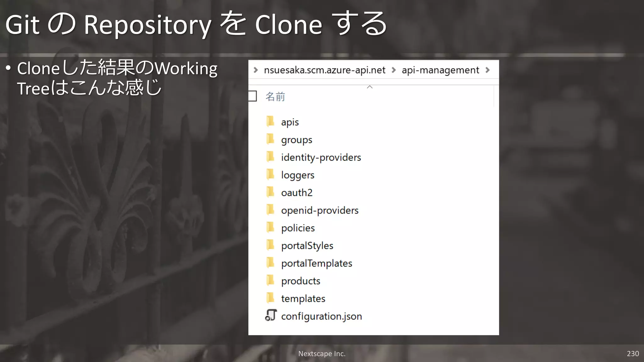Viewport: 644px width, 362px height.
Task: Click the portalTemplates folder icon
Action: 270,262
